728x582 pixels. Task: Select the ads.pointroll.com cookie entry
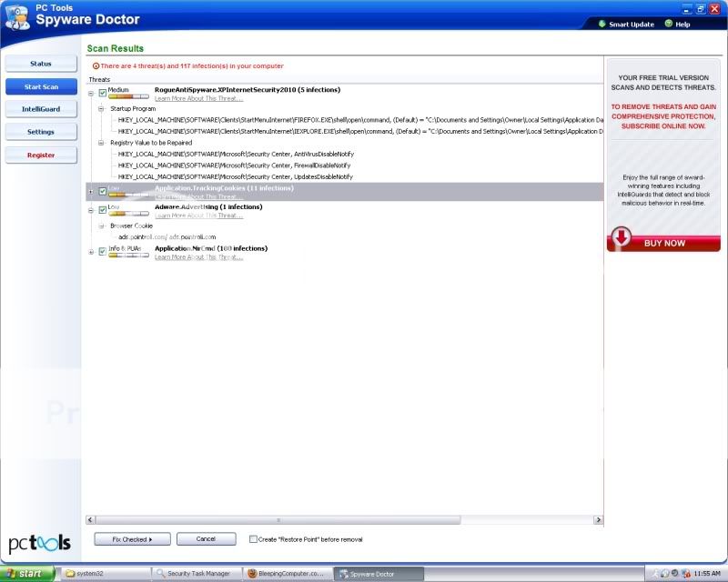point(167,237)
